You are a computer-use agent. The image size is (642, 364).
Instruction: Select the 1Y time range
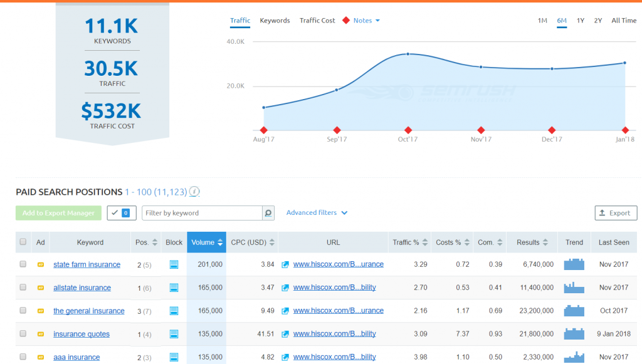[x=580, y=20]
